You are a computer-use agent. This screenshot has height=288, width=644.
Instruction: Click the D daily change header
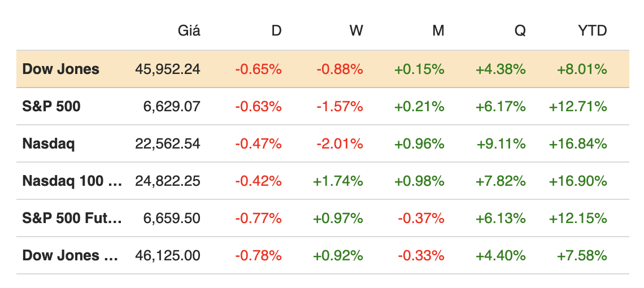click(x=276, y=30)
